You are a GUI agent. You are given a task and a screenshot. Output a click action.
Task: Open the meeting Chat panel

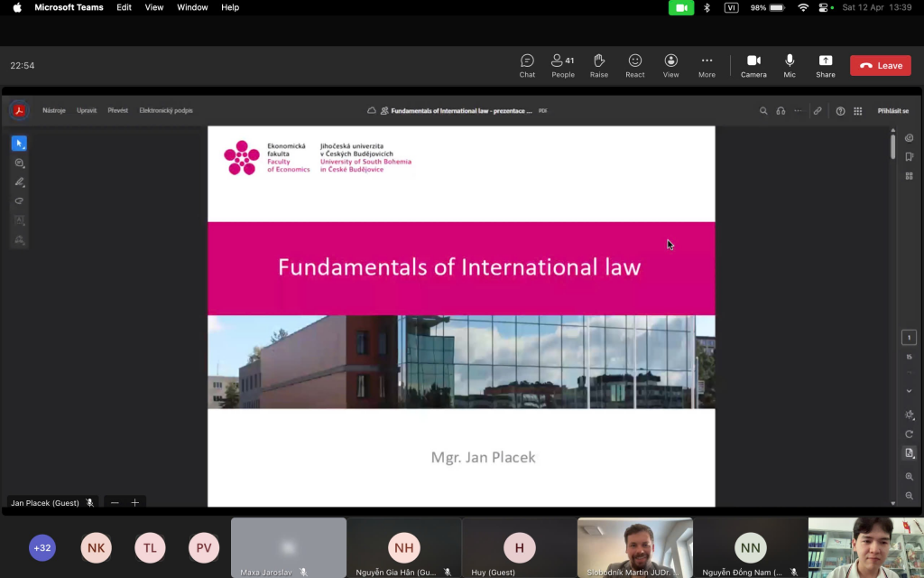527,65
